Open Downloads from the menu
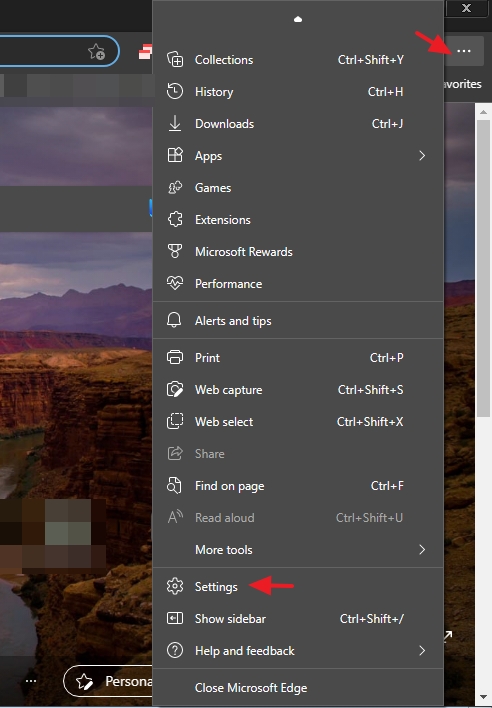The image size is (492, 708). pos(298,124)
